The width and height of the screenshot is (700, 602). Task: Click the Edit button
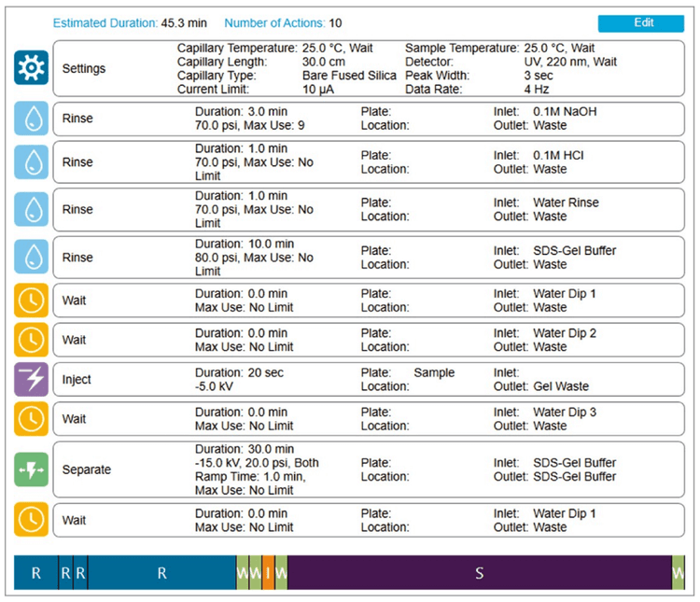click(x=640, y=23)
